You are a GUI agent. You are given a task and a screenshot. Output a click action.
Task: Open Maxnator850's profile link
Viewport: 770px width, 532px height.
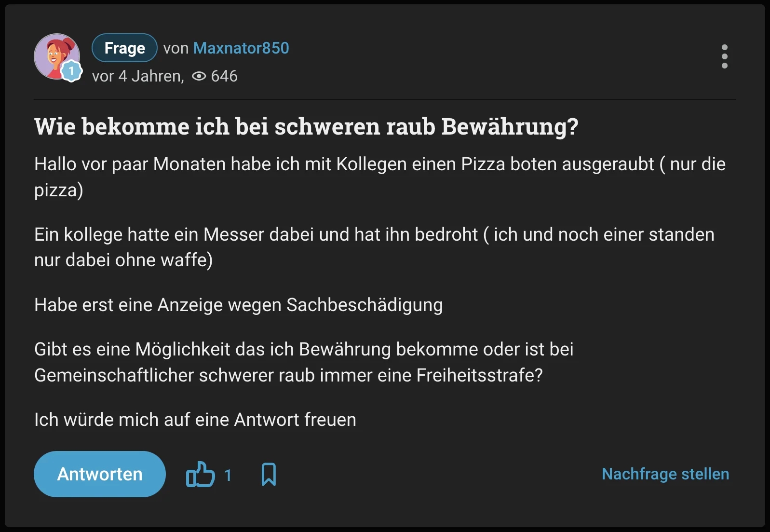[241, 48]
